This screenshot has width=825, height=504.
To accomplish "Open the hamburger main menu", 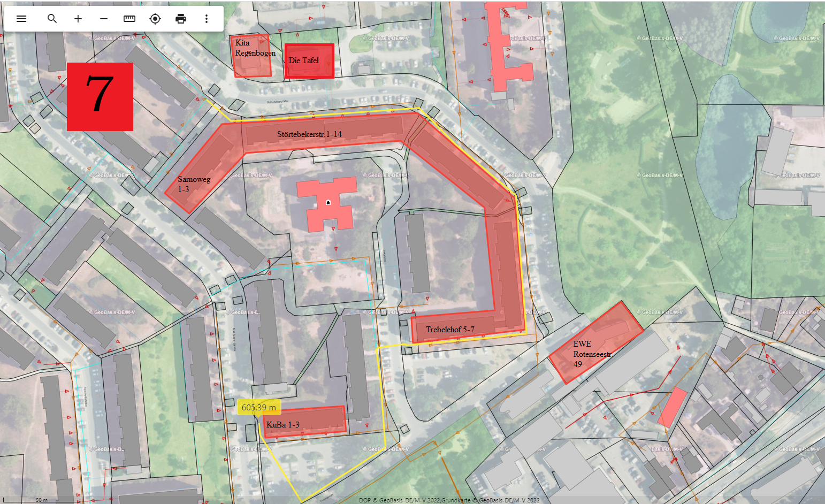I will 21,19.
